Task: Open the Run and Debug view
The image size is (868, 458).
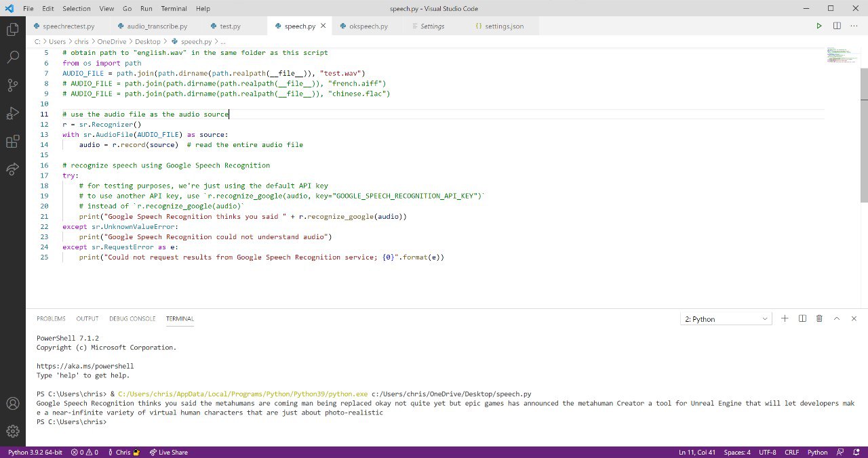Action: tap(12, 113)
